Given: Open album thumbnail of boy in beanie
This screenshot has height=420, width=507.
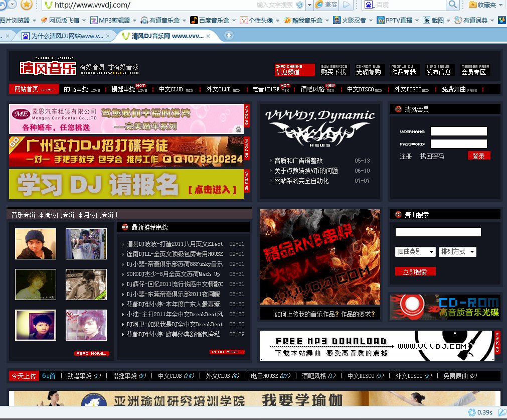Looking at the screenshot, I should (x=36, y=244).
